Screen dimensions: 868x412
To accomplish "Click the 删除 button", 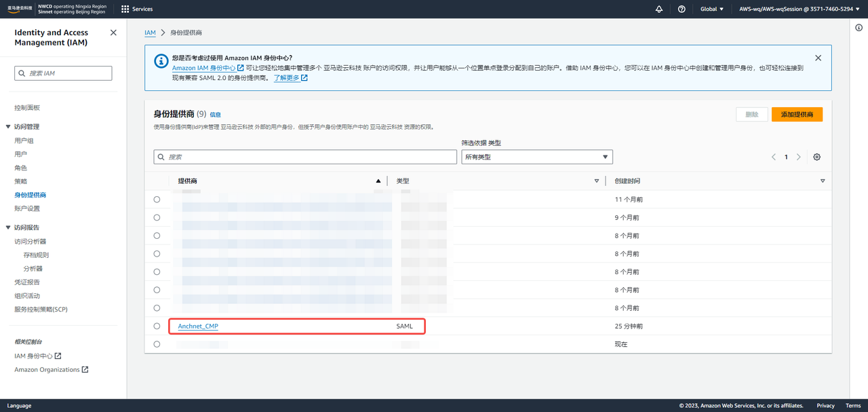I will click(x=752, y=115).
